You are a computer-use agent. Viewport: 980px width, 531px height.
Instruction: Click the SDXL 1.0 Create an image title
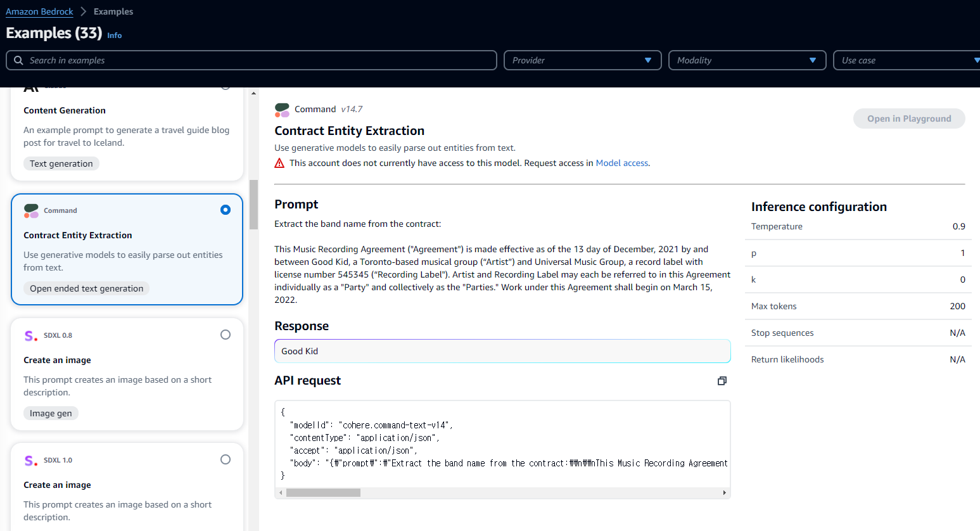click(57, 485)
